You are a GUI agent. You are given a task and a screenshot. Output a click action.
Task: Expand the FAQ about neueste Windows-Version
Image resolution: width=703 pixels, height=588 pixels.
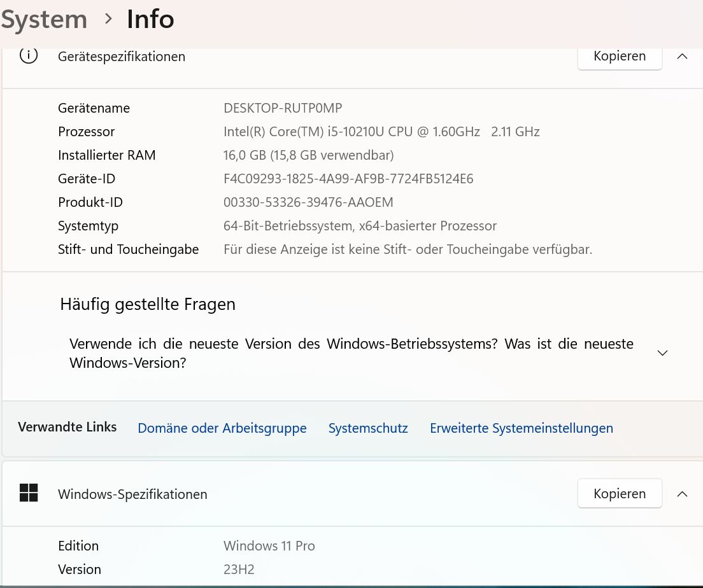[662, 353]
